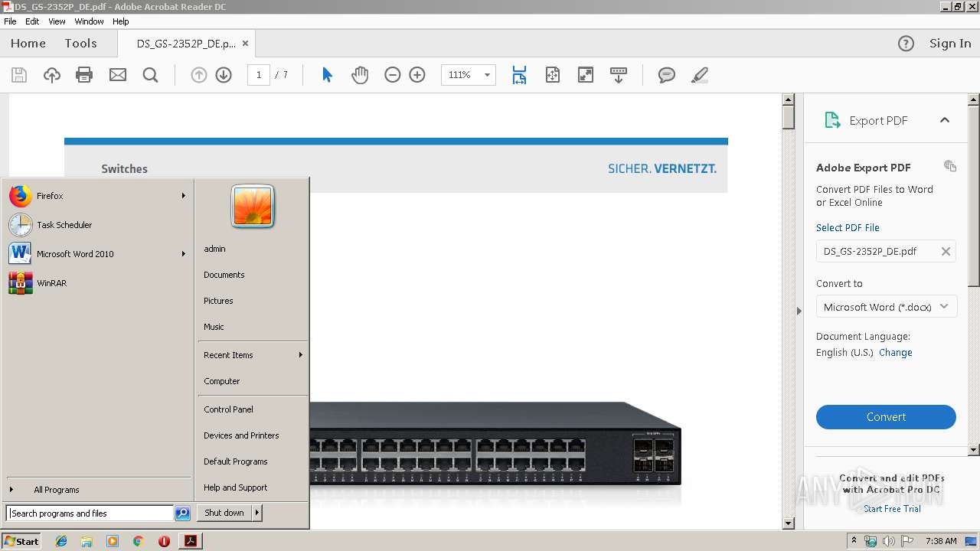The width and height of the screenshot is (980, 551).
Task: Click the right pane scrollbar thumb
Action: 974,197
